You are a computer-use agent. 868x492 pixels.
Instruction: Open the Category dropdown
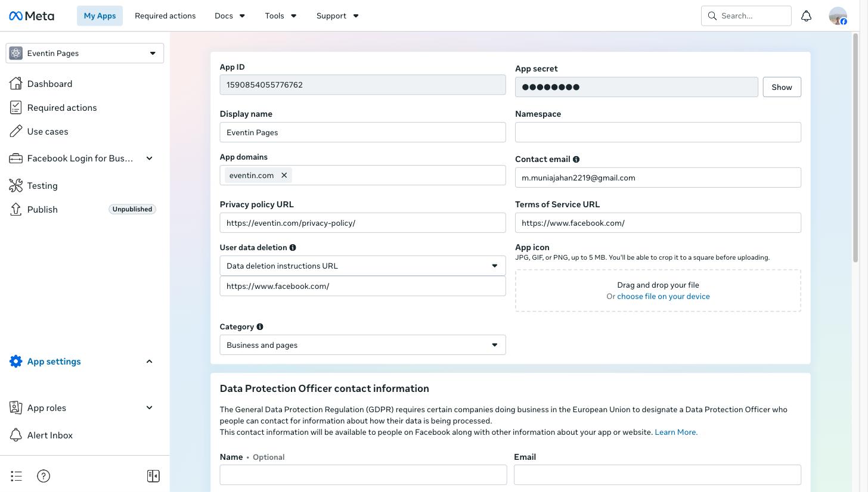(x=362, y=345)
